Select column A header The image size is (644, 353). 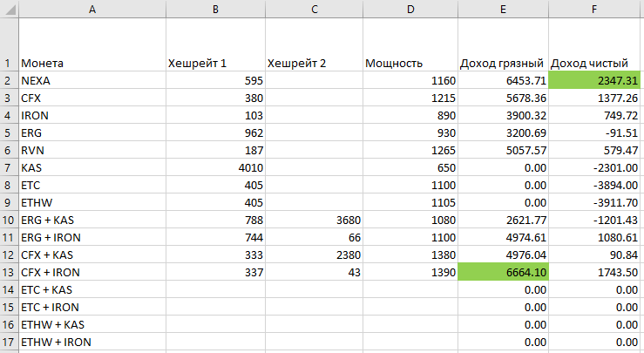pos(92,9)
